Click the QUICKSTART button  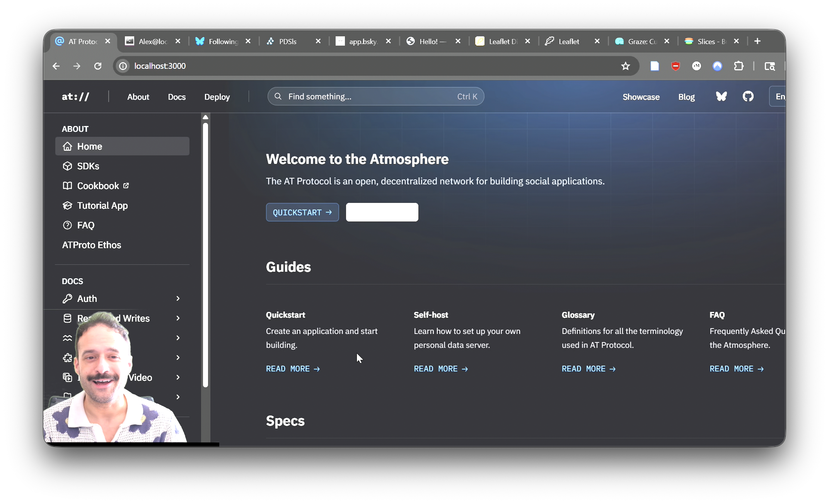tap(302, 212)
